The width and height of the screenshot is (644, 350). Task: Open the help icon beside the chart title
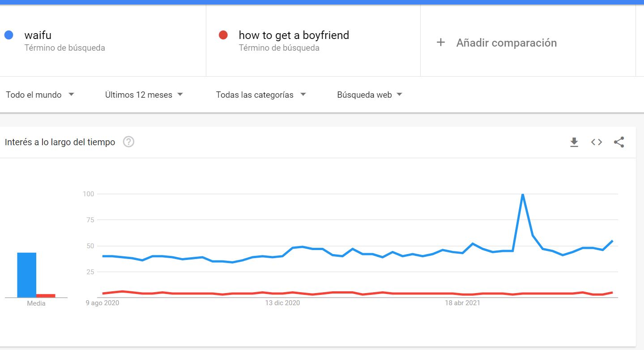click(128, 142)
